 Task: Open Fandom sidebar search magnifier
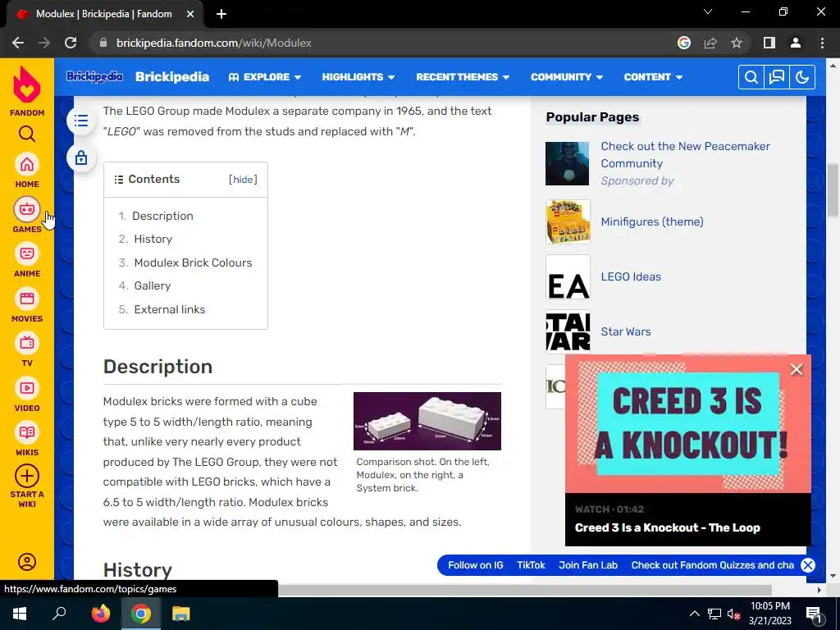click(27, 134)
